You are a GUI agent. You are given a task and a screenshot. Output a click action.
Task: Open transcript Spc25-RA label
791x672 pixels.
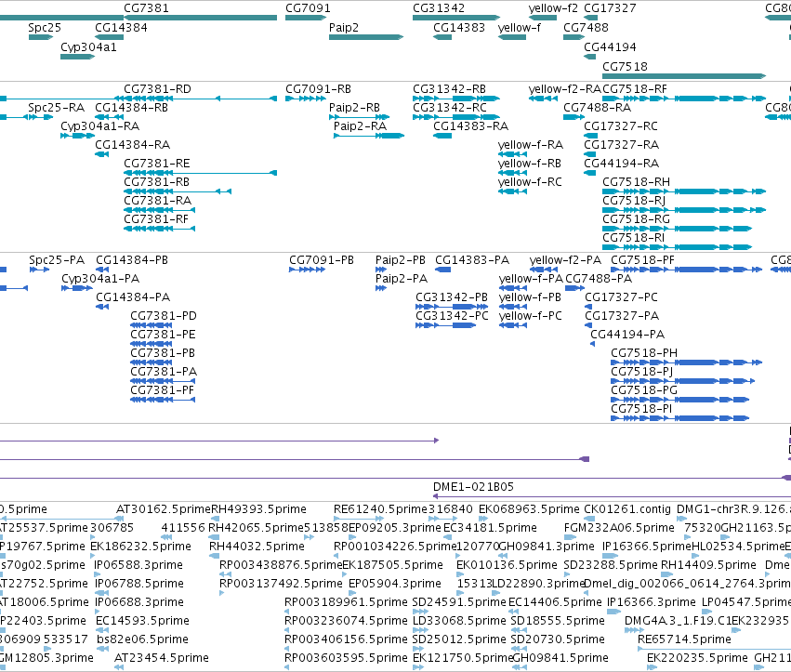click(56, 108)
